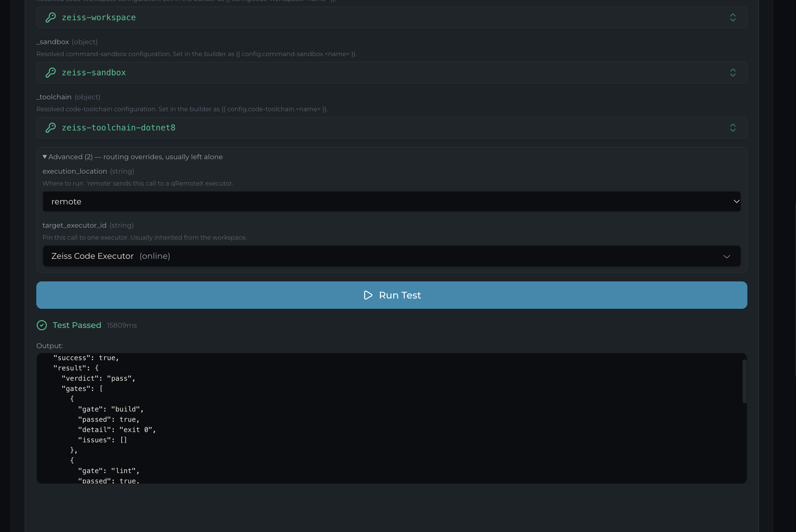Image resolution: width=796 pixels, height=532 pixels.
Task: Open the zeiss-sandbox selector arrows
Action: click(x=733, y=73)
